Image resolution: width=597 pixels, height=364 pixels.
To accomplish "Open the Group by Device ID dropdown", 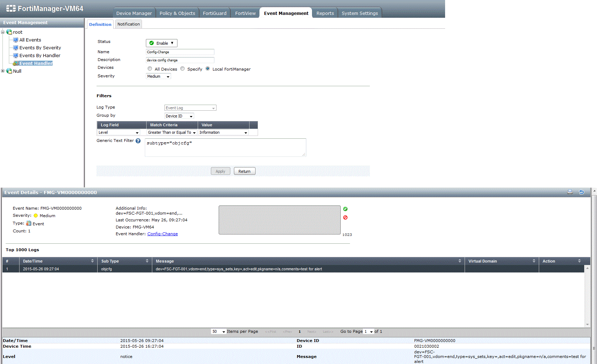I will (x=179, y=116).
